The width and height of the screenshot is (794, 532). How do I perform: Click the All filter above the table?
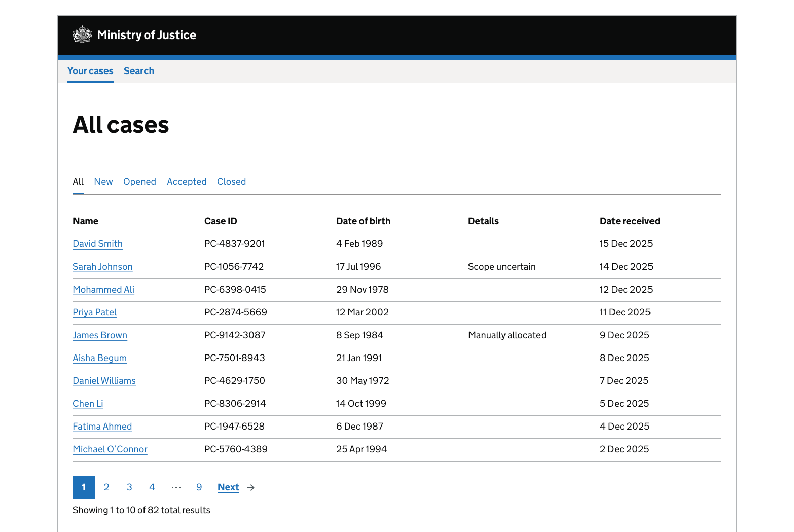tap(78, 182)
